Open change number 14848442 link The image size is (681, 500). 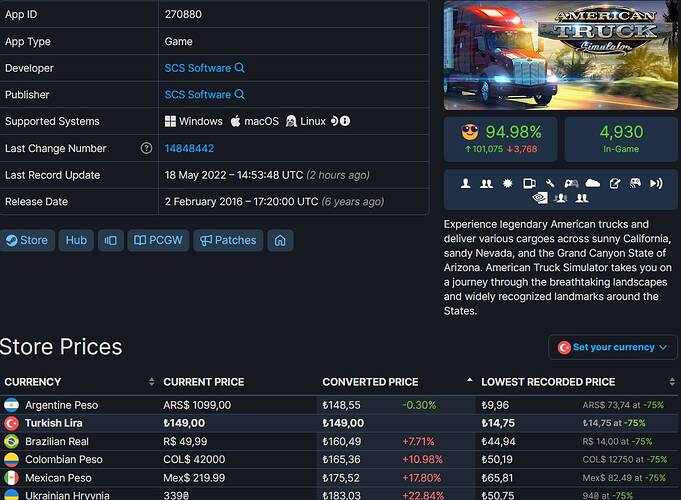tap(189, 148)
